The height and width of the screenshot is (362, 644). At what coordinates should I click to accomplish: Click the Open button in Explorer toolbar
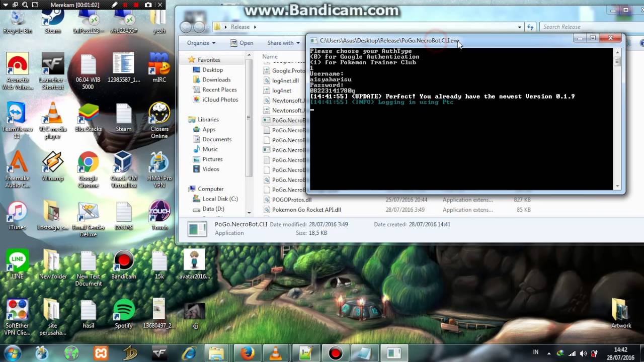pyautogui.click(x=242, y=43)
